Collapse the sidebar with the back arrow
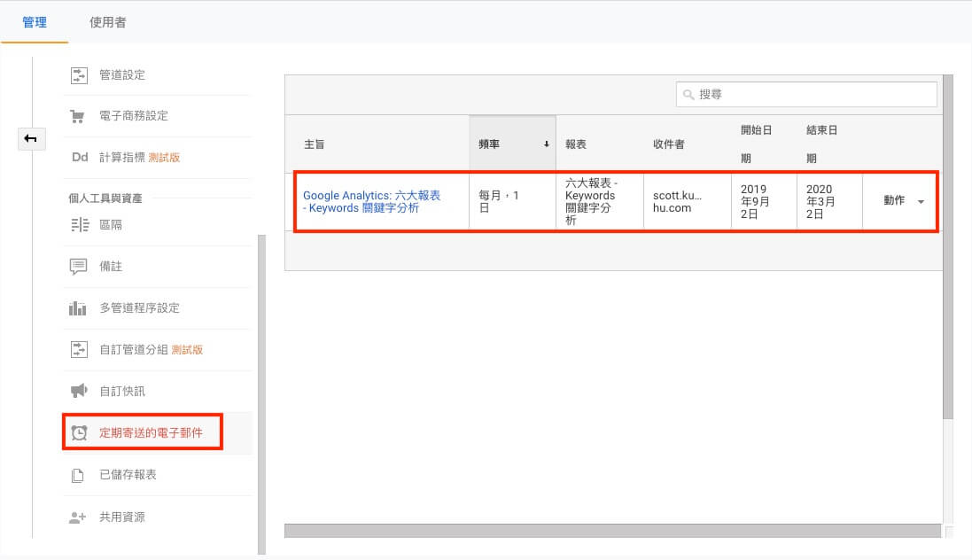This screenshot has height=560, width=972. (x=31, y=138)
